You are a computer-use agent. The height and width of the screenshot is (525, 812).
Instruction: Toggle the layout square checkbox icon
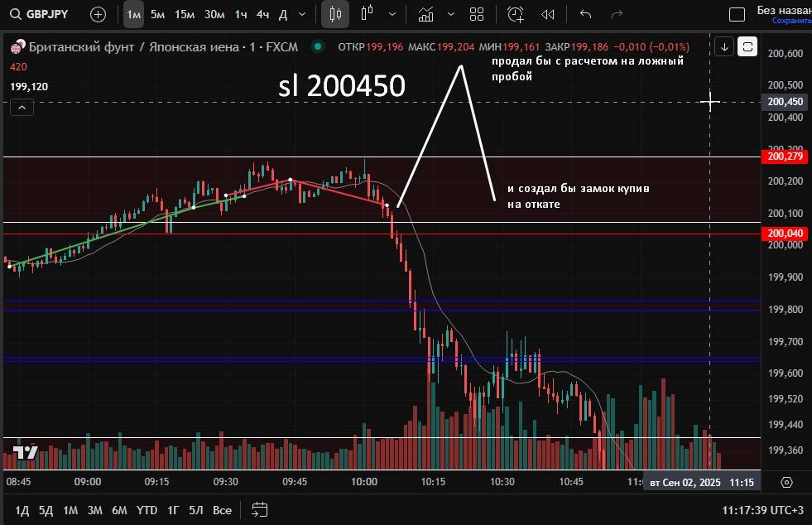click(x=737, y=14)
